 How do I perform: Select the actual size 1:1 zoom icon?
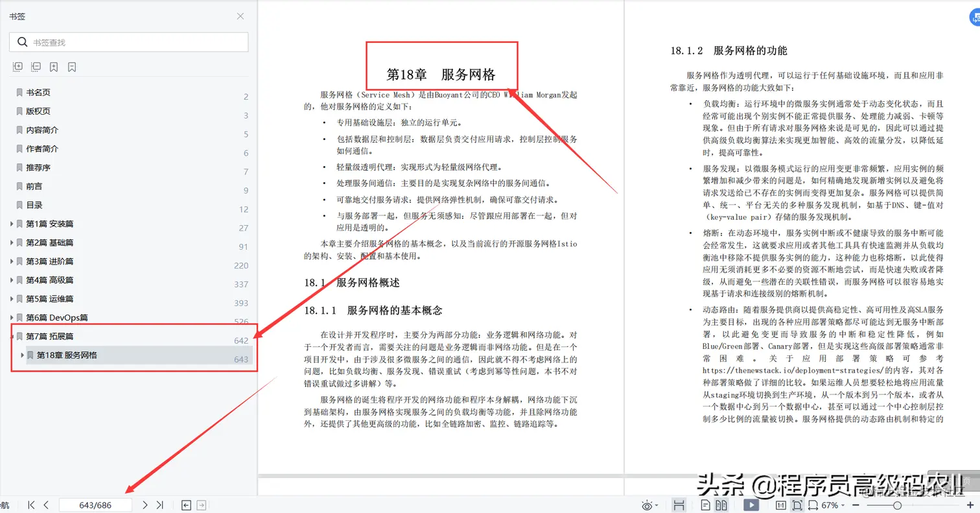[781, 505]
